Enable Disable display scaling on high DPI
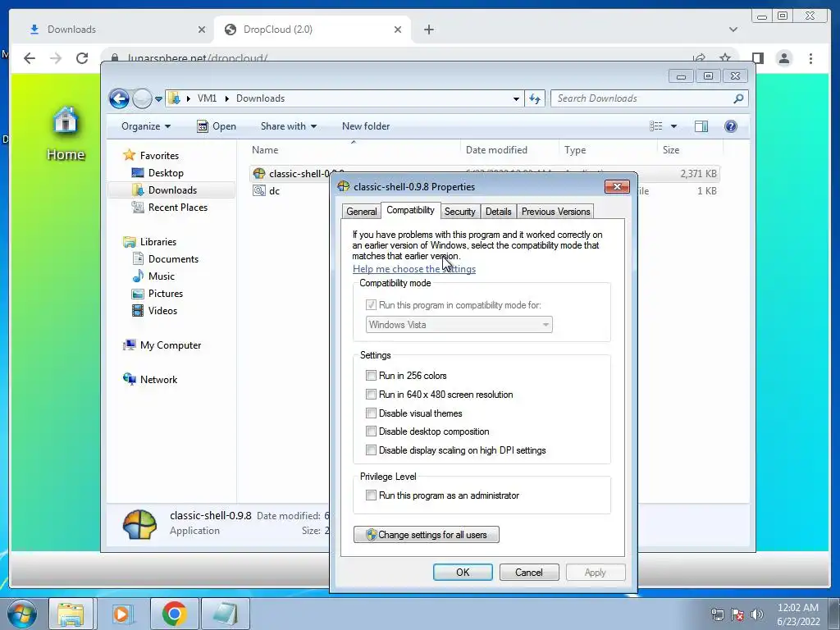This screenshot has height=630, width=840. pyautogui.click(x=371, y=450)
